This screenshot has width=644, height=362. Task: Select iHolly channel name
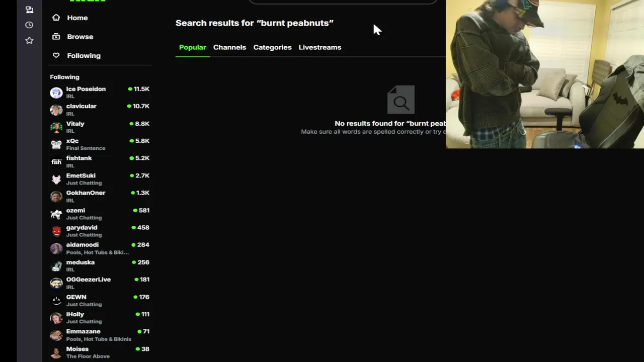[75, 314]
